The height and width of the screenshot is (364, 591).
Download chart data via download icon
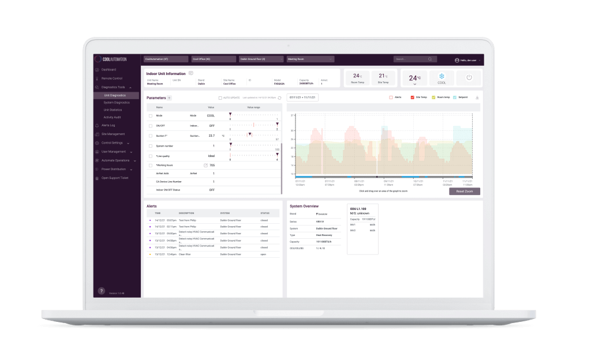(x=477, y=97)
